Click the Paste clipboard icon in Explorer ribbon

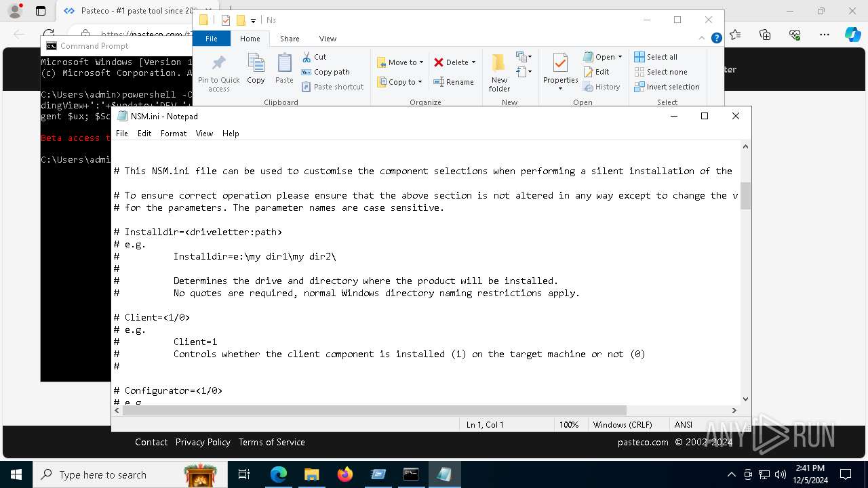point(284,69)
